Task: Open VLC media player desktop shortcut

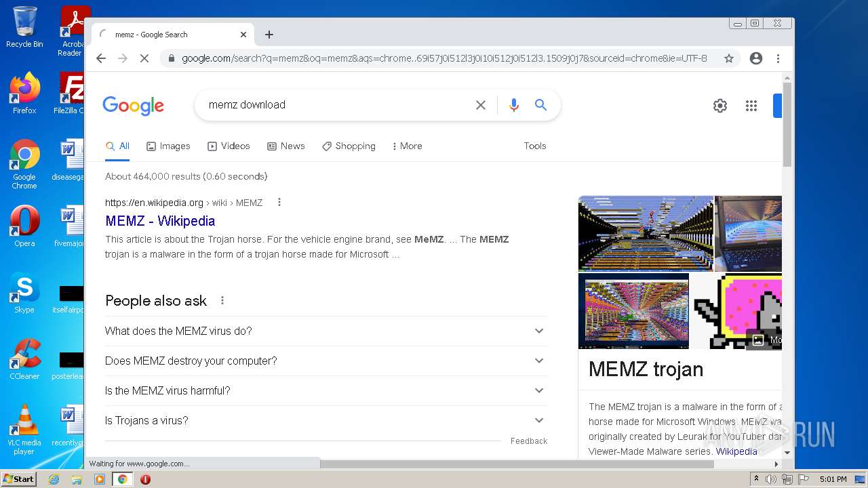Action: click(x=24, y=430)
